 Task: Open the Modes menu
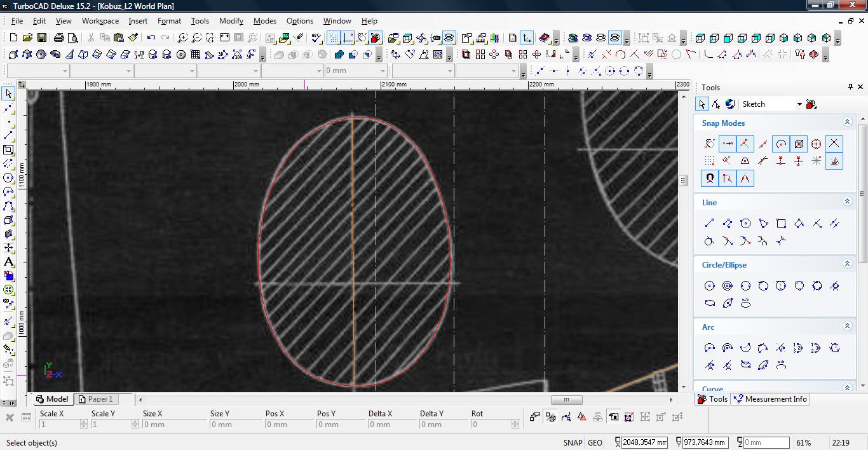pyautogui.click(x=265, y=20)
